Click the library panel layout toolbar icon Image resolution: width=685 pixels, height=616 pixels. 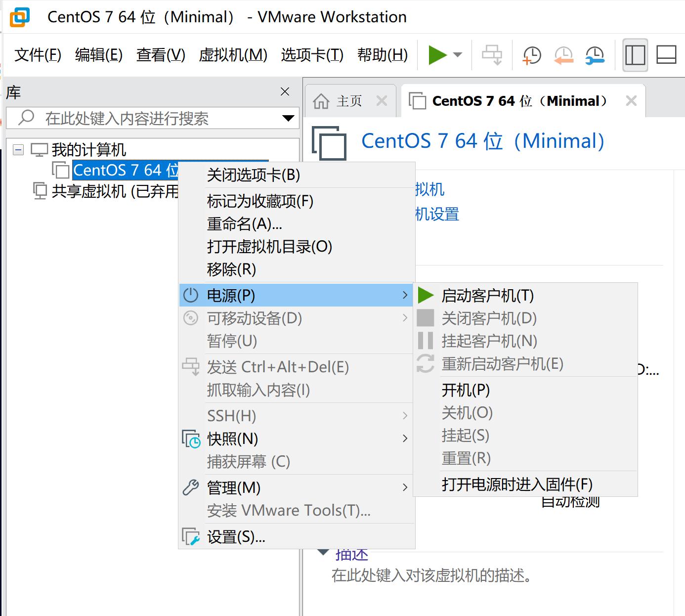click(x=635, y=55)
